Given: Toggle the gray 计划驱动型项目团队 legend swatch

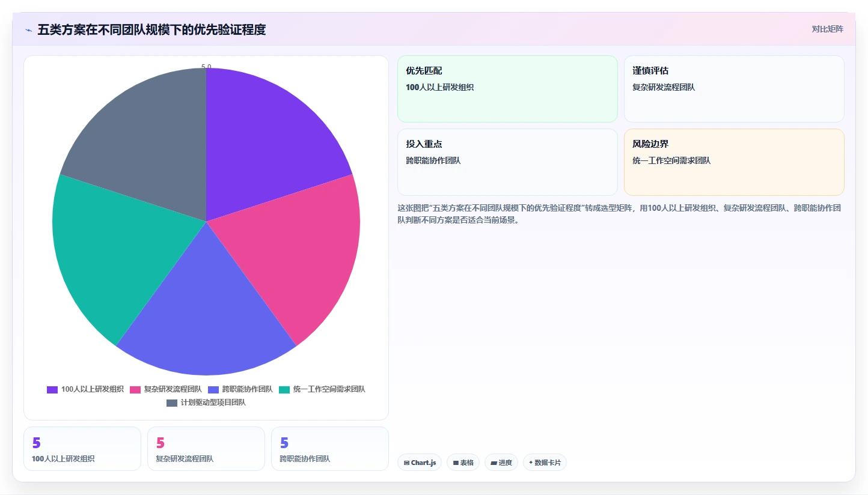Looking at the screenshot, I should coord(172,402).
